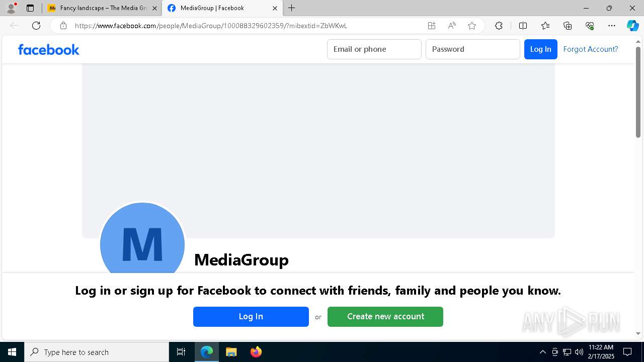The height and width of the screenshot is (362, 644).
Task: Open File Explorer from the taskbar
Action: click(231, 352)
